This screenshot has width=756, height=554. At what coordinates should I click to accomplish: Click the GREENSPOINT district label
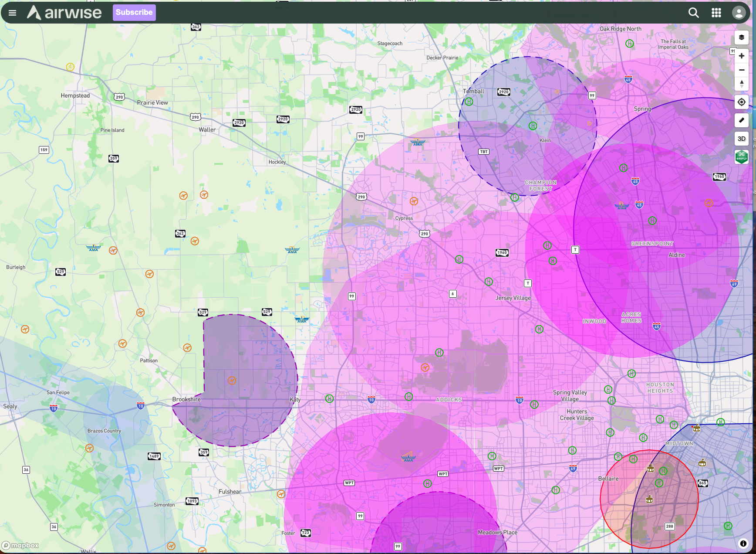(x=652, y=244)
